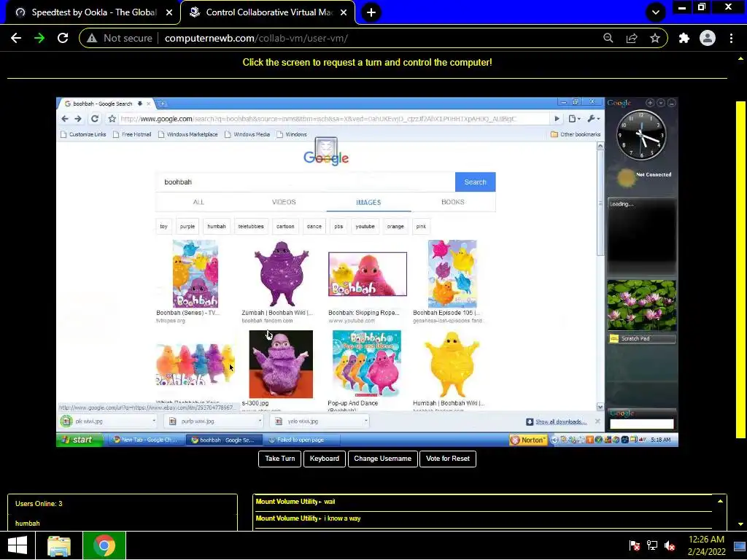This screenshot has width=747, height=560.
Task: Reload the VM boohbah search page
Action: pyautogui.click(x=95, y=119)
